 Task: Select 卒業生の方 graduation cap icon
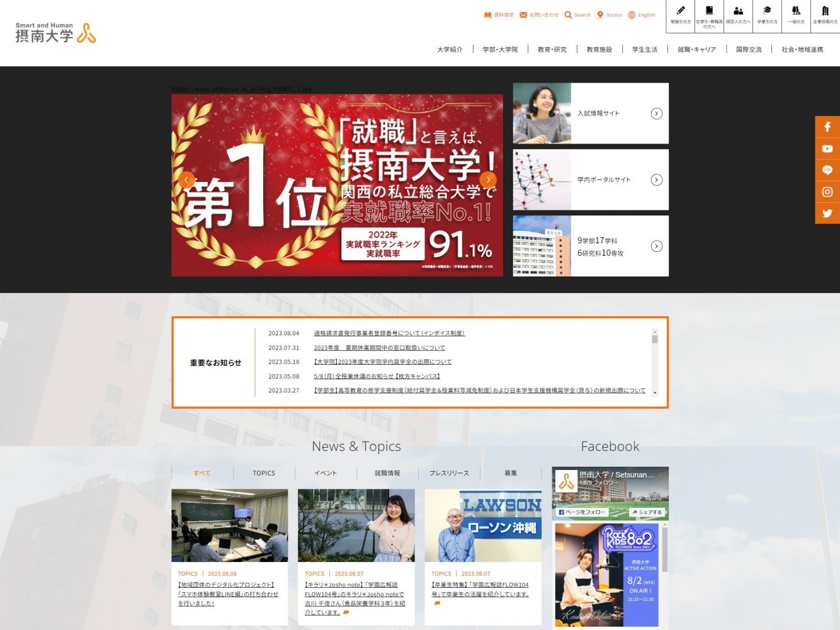tap(767, 16)
